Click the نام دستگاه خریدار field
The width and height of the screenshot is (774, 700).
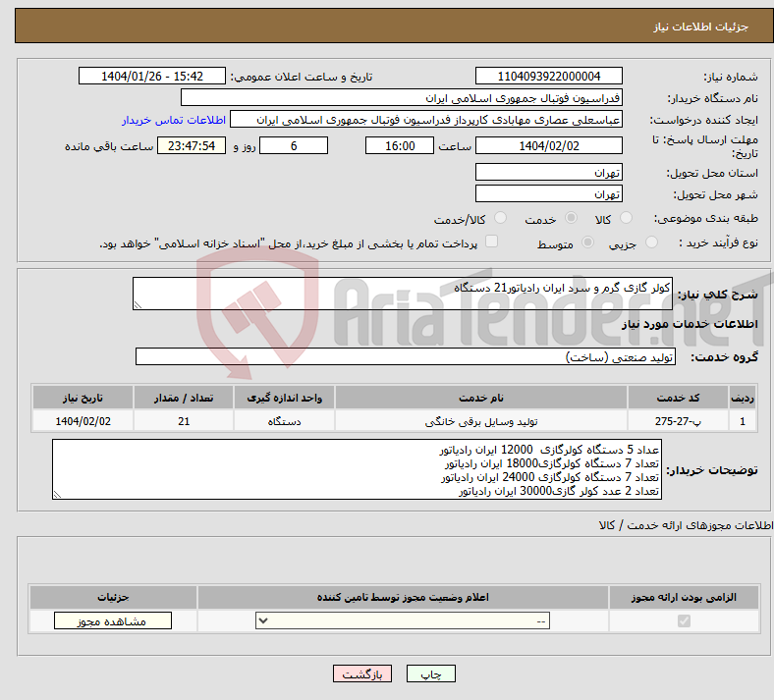[402, 97]
